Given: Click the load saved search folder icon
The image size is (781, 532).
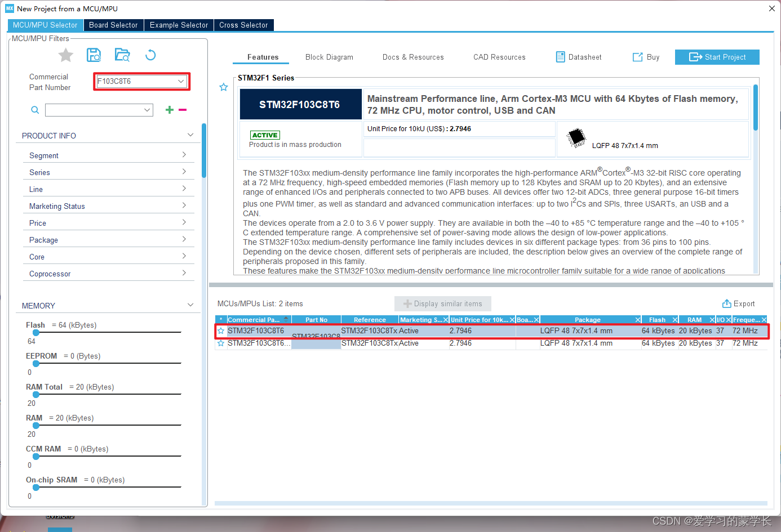Looking at the screenshot, I should [122, 55].
